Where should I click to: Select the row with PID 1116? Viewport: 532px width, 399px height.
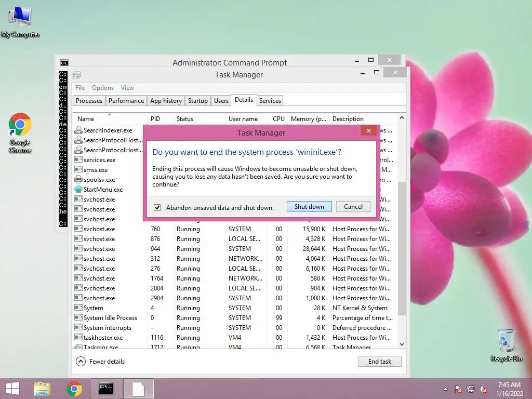tap(234, 338)
